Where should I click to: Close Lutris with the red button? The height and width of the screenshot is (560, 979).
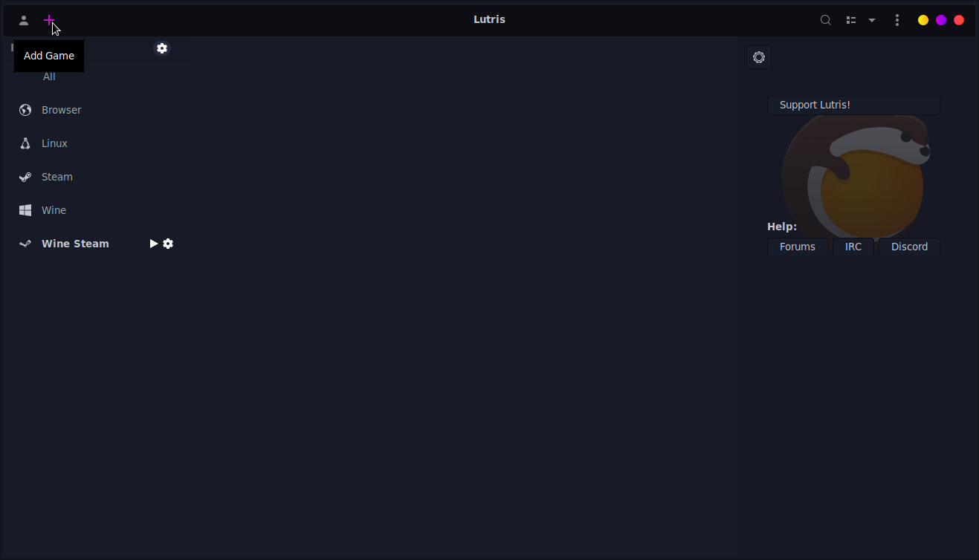pos(959,20)
